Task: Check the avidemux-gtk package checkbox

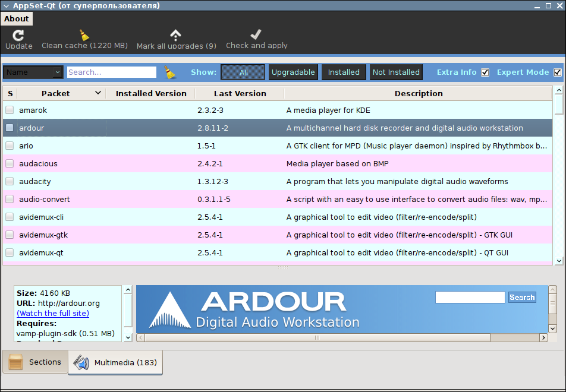Action: tap(10, 235)
